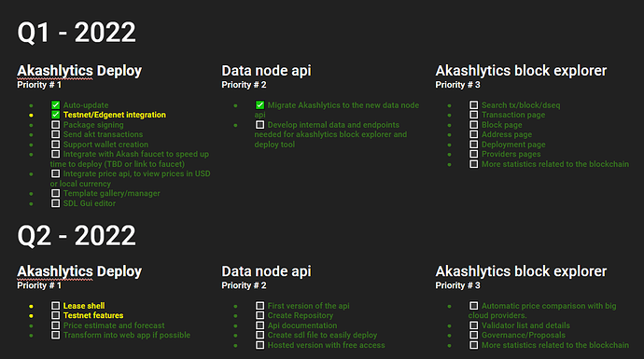This screenshot has width=644, height=359.
Task: Tick the Search tx/block/dseq checkbox
Action: [473, 105]
